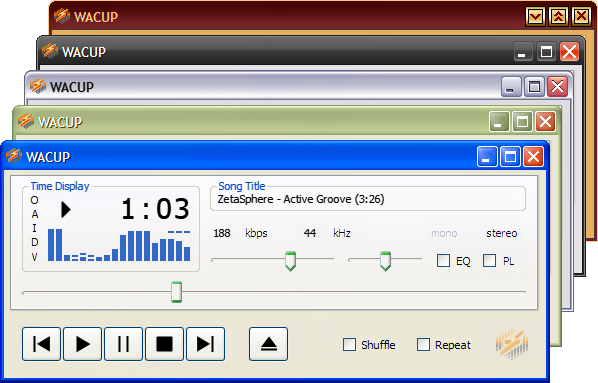Viewport: 598px width, 383px height.
Task: Click the 'A' option letter in Time Display
Action: [x=35, y=214]
